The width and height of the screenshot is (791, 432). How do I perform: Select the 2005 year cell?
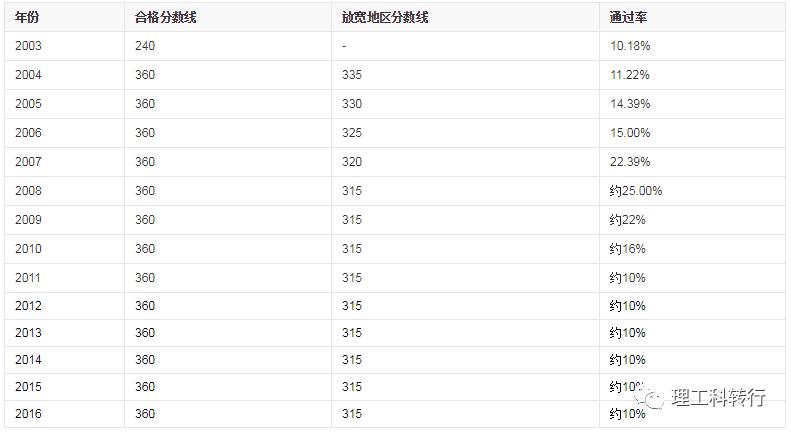(x=28, y=104)
